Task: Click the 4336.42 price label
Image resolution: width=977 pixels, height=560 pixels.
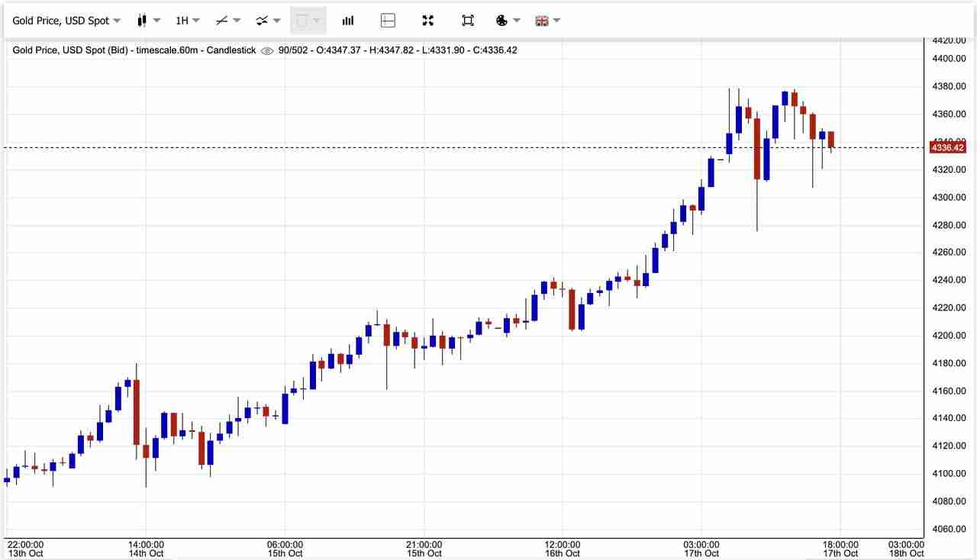Action: click(x=946, y=147)
